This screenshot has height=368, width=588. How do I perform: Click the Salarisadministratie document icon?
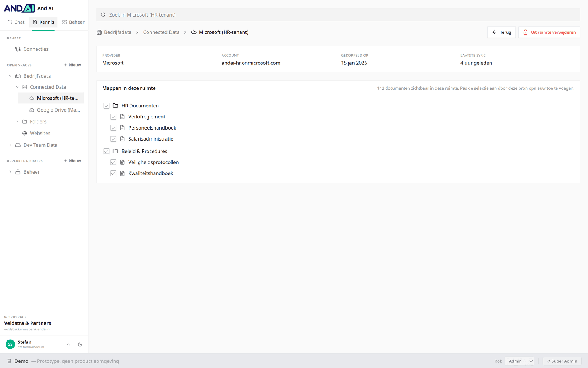coord(122,139)
